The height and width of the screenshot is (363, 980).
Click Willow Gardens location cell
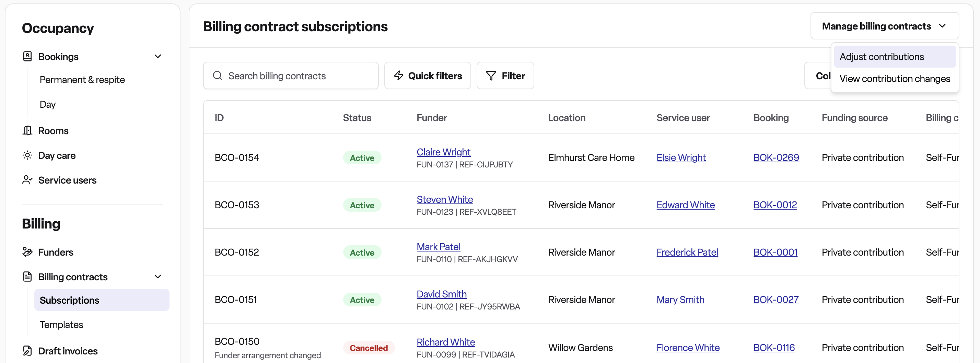tap(580, 348)
